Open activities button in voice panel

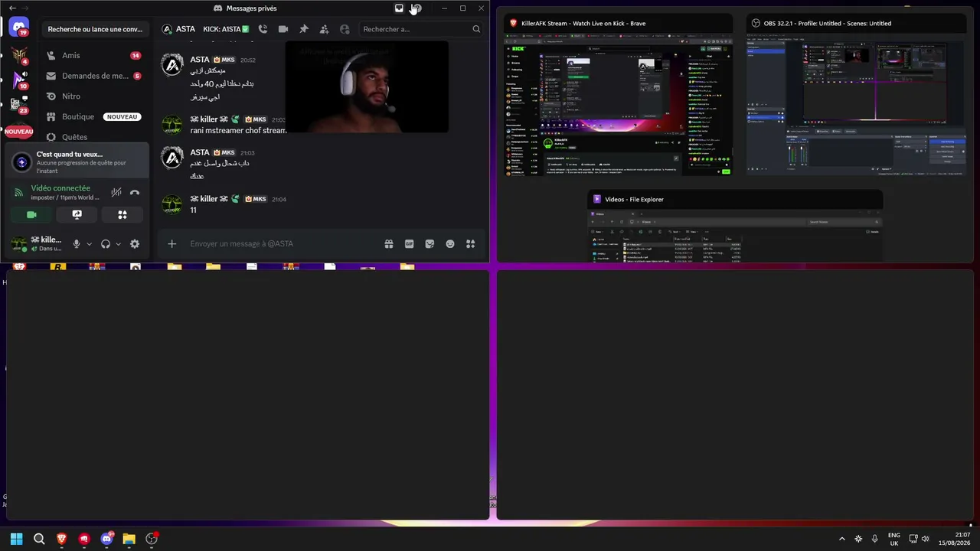pos(122,215)
